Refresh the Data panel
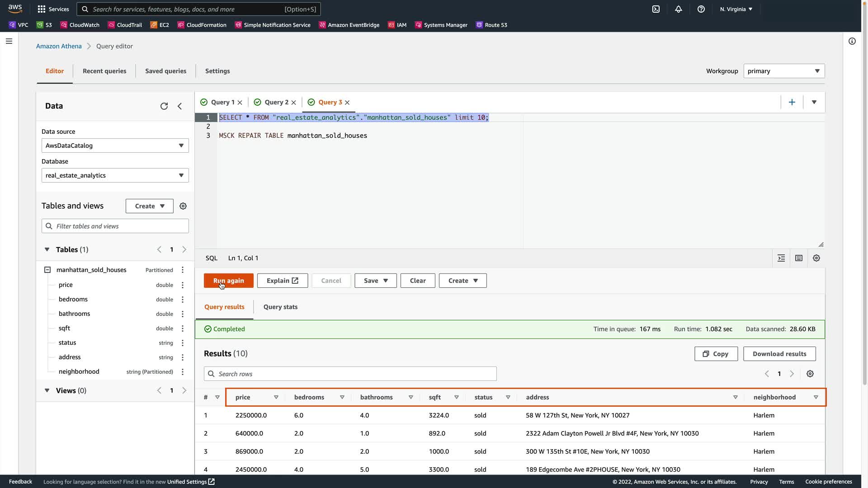Image resolution: width=868 pixels, height=488 pixels. (x=164, y=106)
